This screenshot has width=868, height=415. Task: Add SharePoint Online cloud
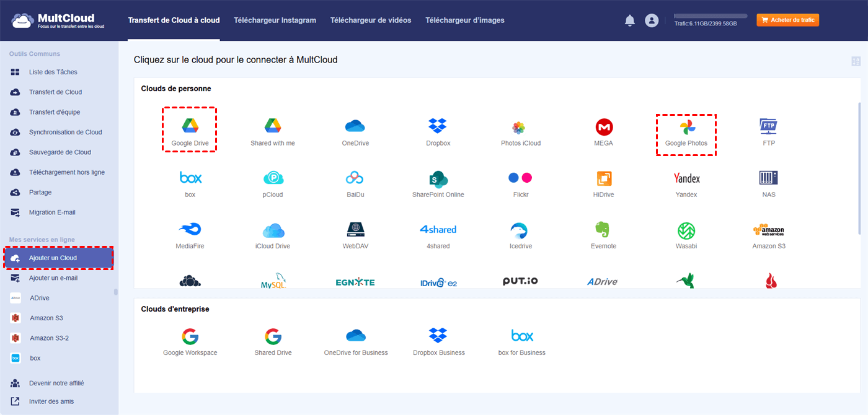pos(438,178)
